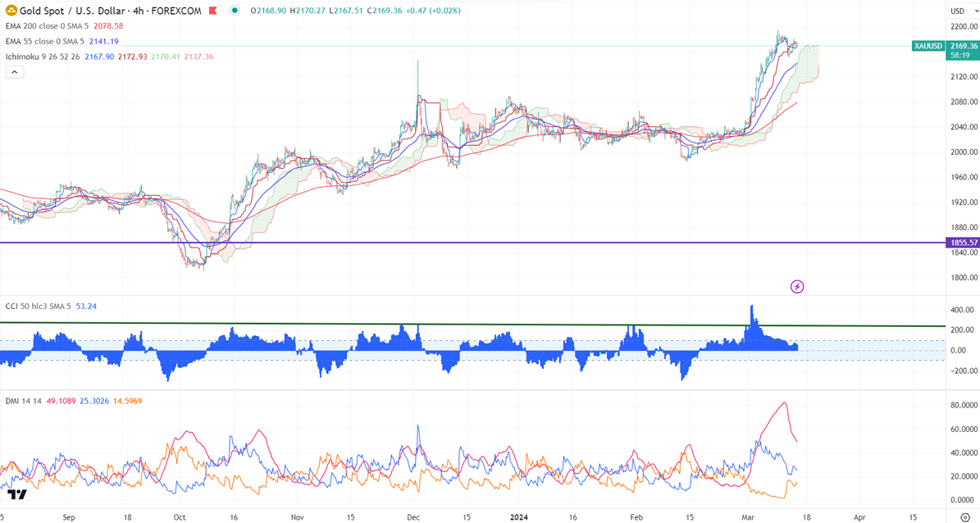Open chart settings gear on time axis

[965, 517]
